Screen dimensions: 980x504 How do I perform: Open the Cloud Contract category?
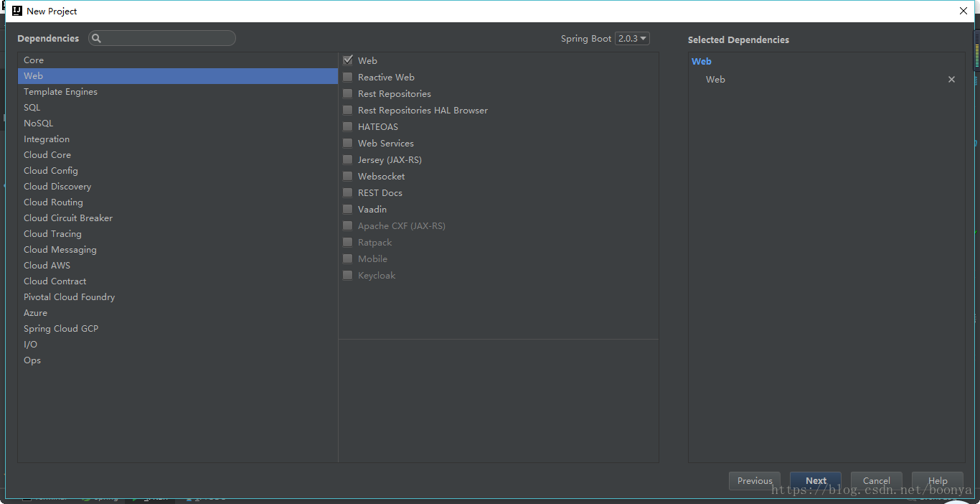click(178, 281)
